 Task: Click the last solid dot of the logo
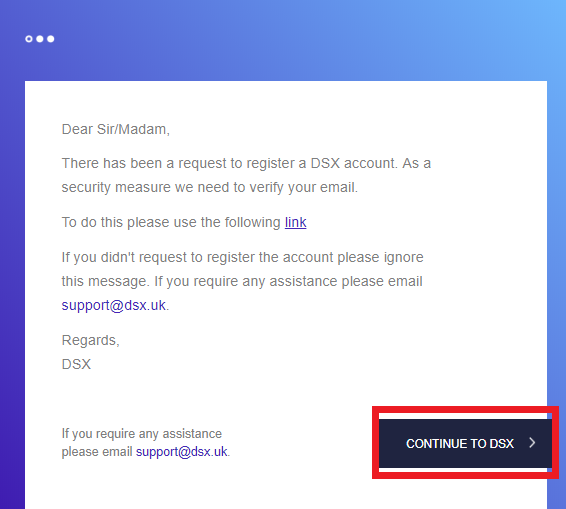[51, 39]
